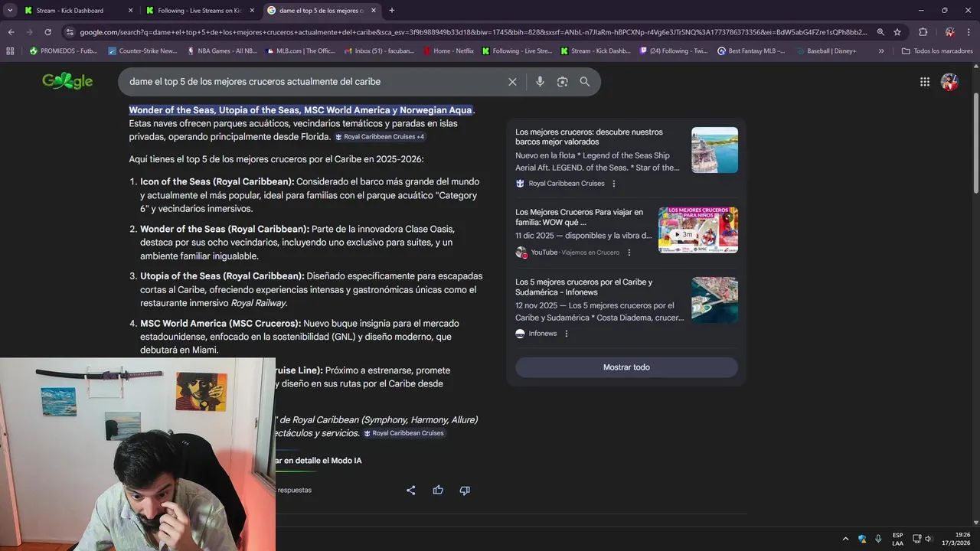Open clock 19:26 date panel

pos(957,539)
